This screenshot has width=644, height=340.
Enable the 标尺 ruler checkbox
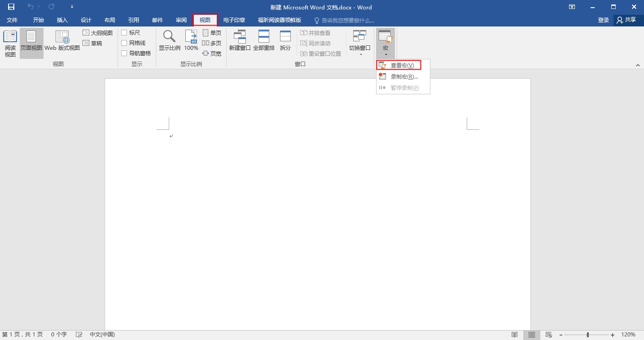[124, 32]
